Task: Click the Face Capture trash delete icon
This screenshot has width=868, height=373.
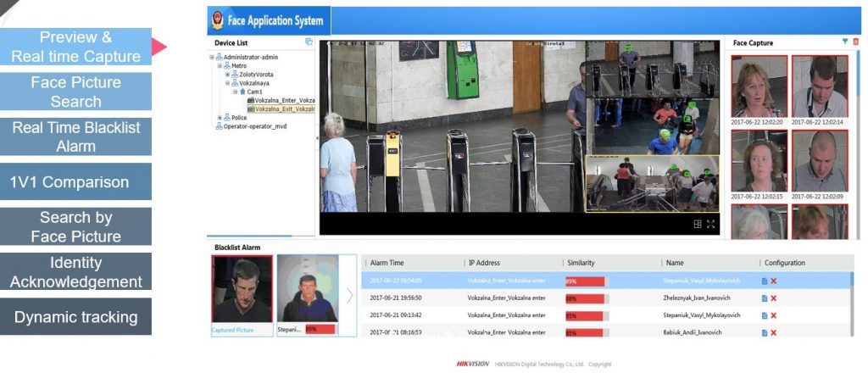Action: tap(856, 42)
